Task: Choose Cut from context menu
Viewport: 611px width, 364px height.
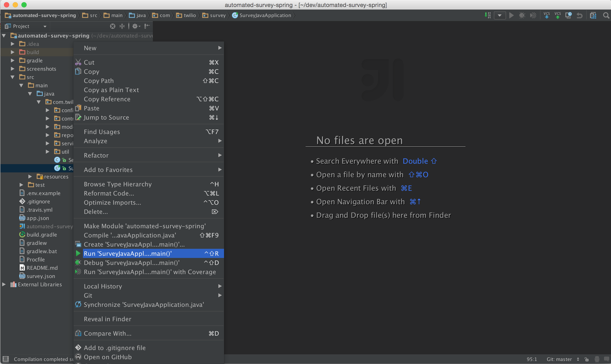Action: coord(149,63)
